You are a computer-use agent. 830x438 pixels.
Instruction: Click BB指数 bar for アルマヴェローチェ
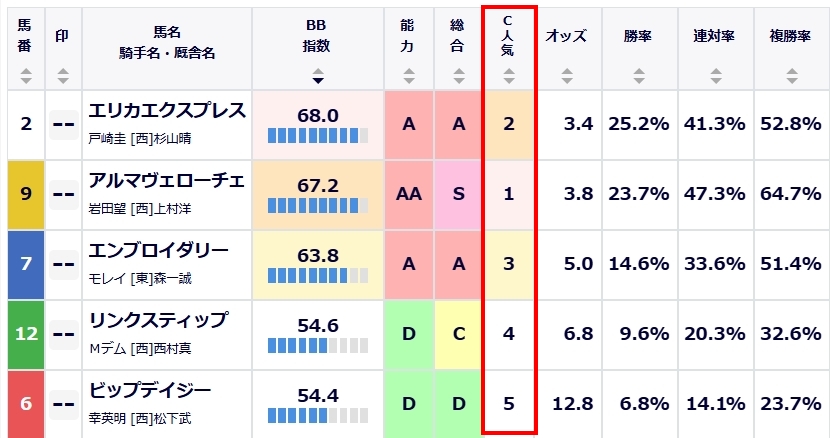tap(318, 206)
